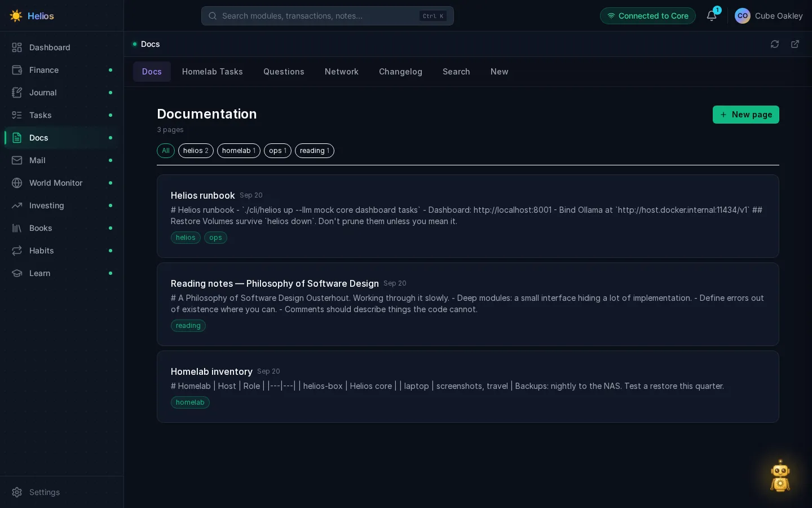Screen dimensions: 812x508
Task: Open Reading notes — Philosophy of Software Design
Action: pos(468,304)
